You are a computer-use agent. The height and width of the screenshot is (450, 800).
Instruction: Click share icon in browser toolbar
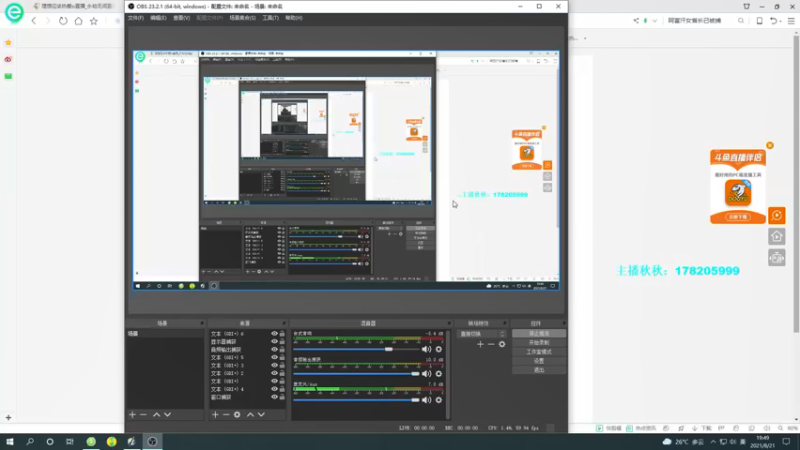click(x=636, y=21)
